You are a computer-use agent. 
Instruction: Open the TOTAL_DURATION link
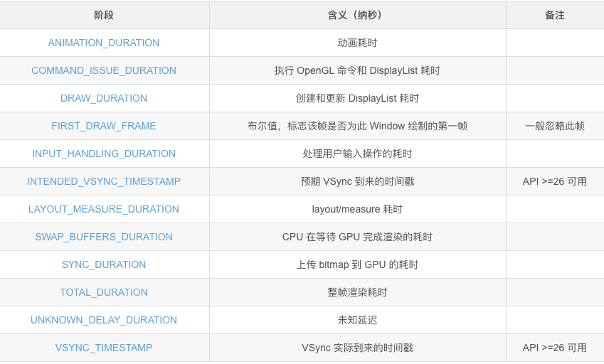coord(104,292)
